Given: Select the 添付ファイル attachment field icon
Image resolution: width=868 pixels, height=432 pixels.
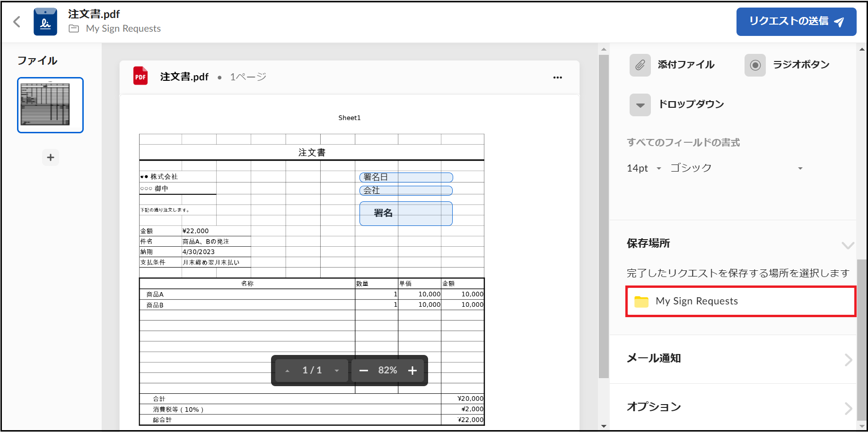Looking at the screenshot, I should [x=640, y=65].
